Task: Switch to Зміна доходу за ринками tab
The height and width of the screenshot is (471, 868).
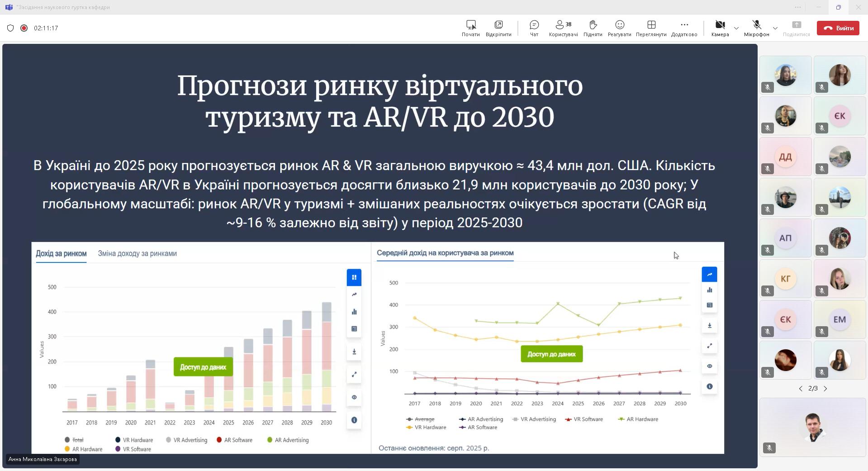Action: 137,253
